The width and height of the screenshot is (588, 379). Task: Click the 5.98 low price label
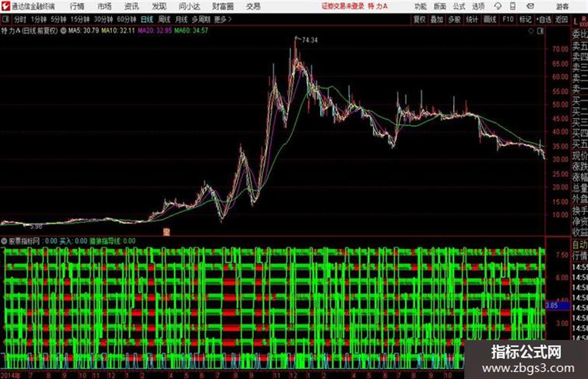tap(36, 227)
